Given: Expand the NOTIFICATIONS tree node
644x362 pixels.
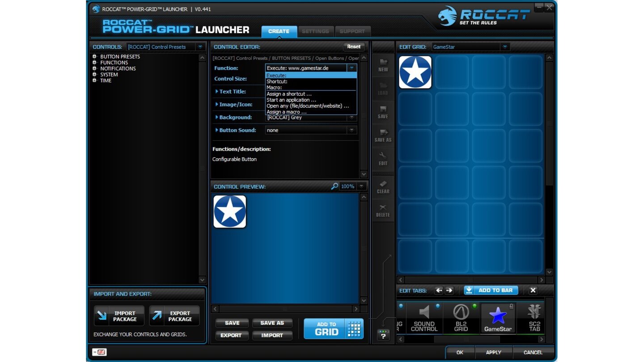Looking at the screenshot, I should [94, 68].
